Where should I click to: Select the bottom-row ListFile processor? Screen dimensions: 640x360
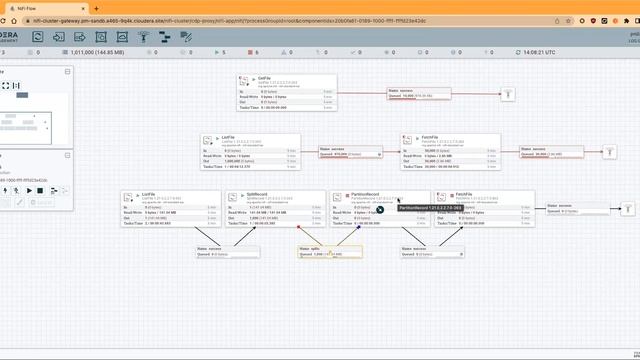(171, 209)
